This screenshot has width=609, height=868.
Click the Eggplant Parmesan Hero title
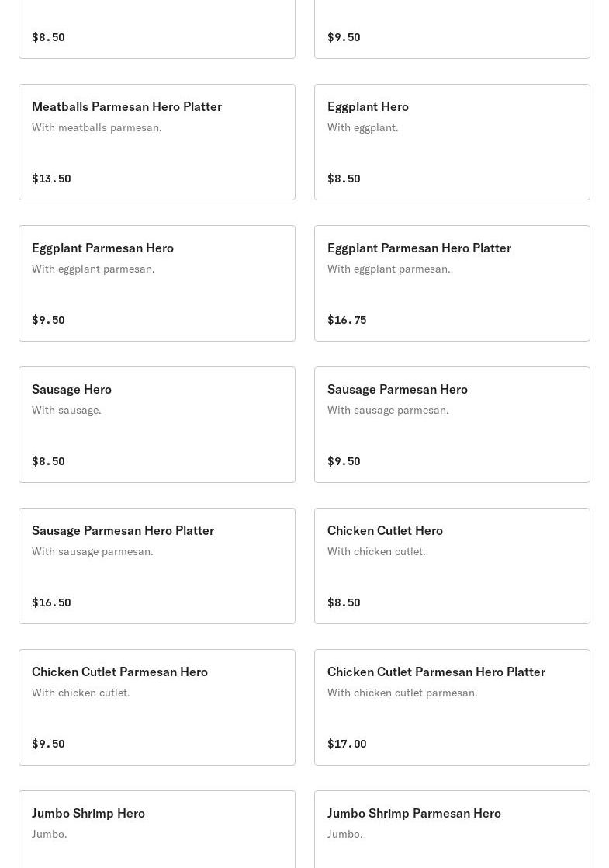[102, 248]
